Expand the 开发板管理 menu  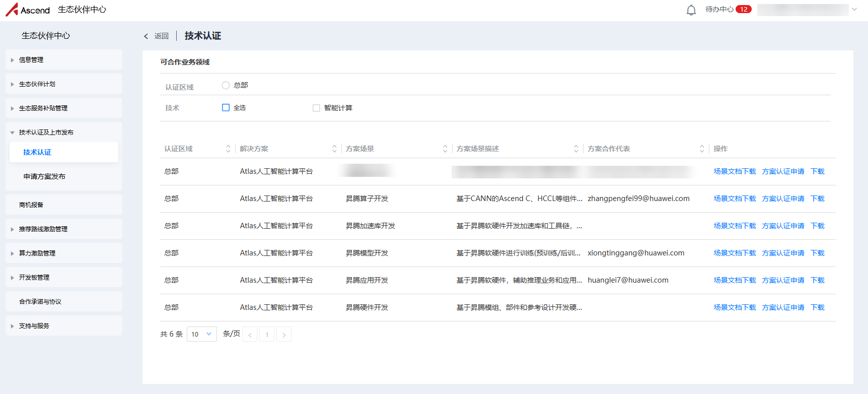(64, 277)
